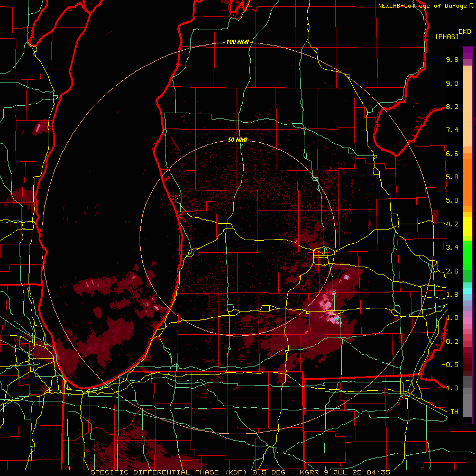The width and height of the screenshot is (476, 476).
Task: Click the TH label below the scale
Action: pyautogui.click(x=454, y=412)
